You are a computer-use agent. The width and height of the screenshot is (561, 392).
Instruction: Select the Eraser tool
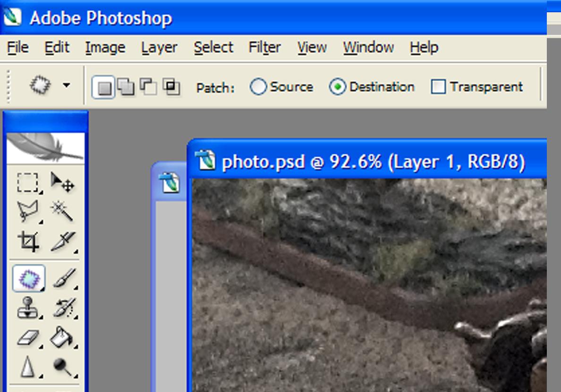click(29, 338)
